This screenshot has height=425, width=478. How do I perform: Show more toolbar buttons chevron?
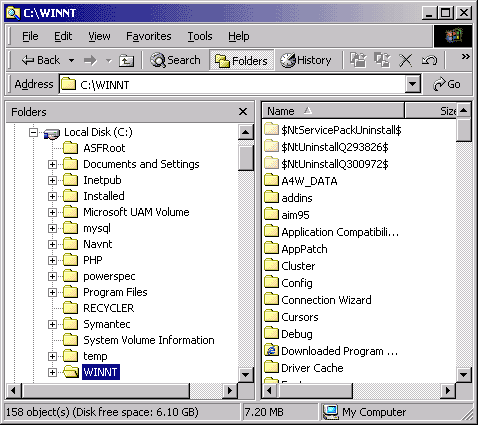click(x=466, y=56)
